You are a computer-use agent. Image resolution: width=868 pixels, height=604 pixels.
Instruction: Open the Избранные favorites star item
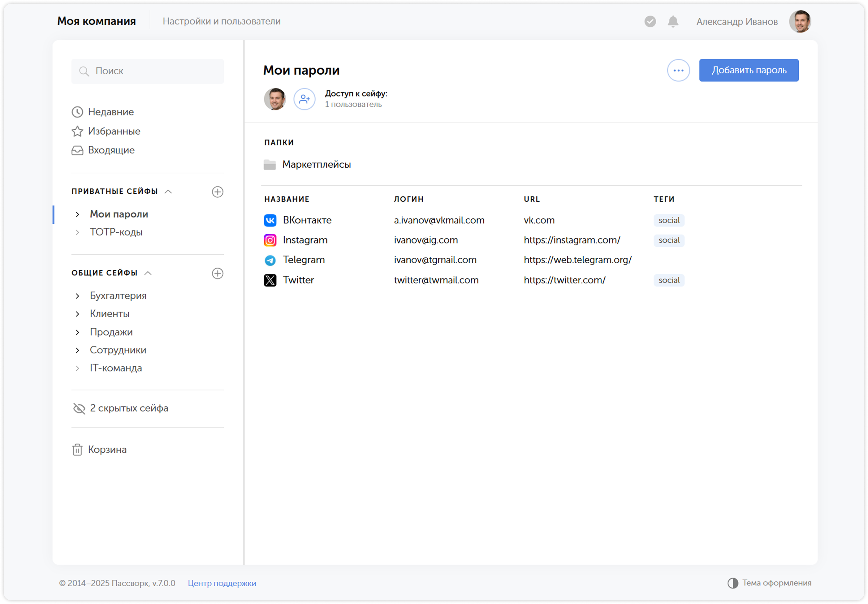click(x=106, y=131)
